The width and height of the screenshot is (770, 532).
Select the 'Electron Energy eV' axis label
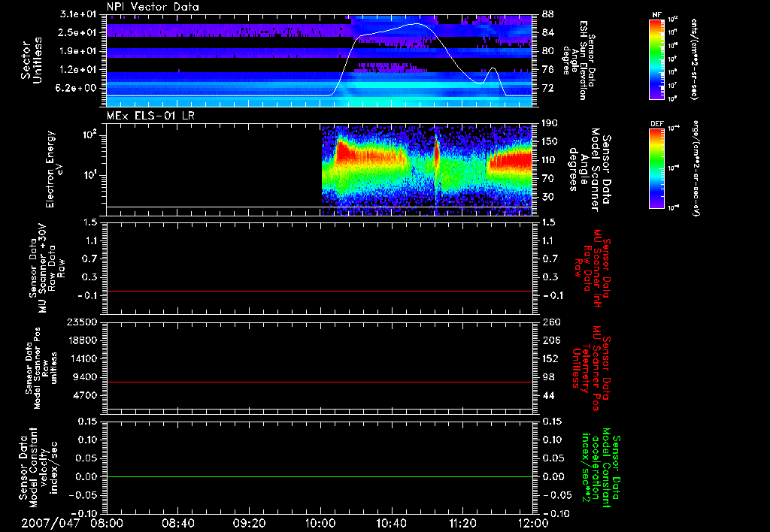53,169
